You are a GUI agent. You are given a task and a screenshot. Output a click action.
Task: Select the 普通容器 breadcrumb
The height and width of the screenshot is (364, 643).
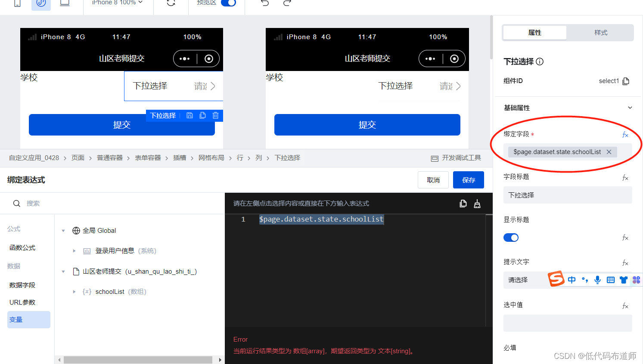110,158
